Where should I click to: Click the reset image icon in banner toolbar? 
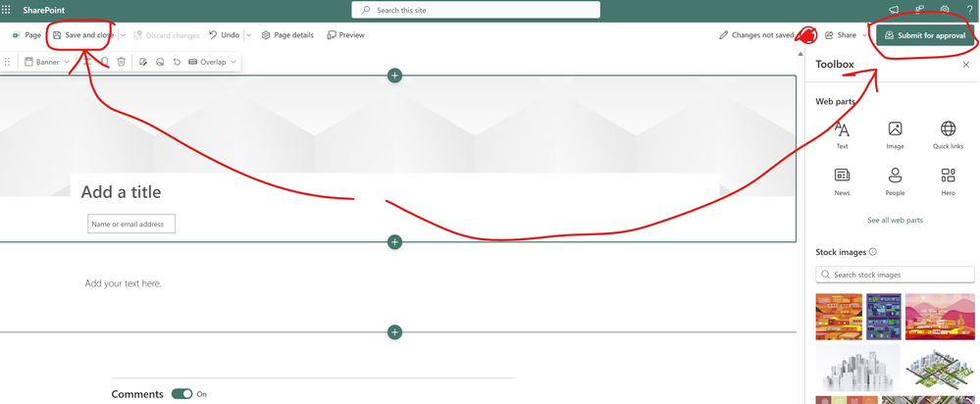click(x=177, y=62)
